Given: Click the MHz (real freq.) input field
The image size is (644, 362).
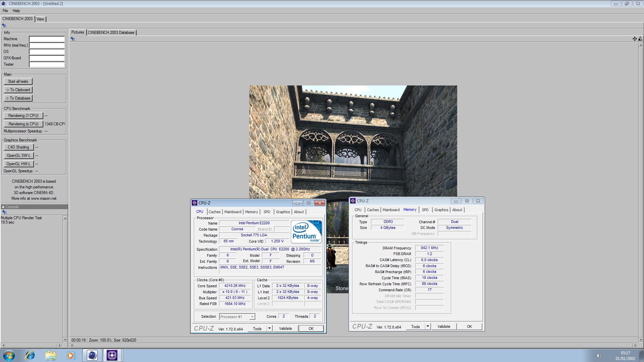Looking at the screenshot, I should point(47,45).
